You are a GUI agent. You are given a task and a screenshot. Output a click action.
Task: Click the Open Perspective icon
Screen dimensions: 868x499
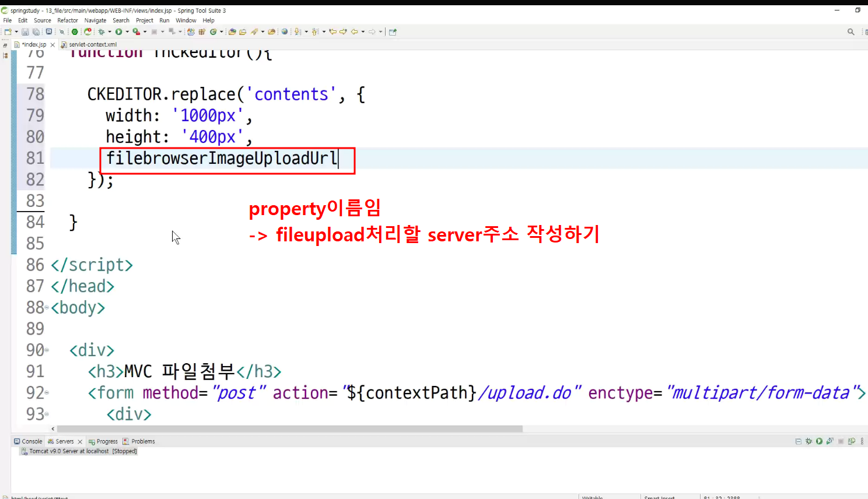393,32
